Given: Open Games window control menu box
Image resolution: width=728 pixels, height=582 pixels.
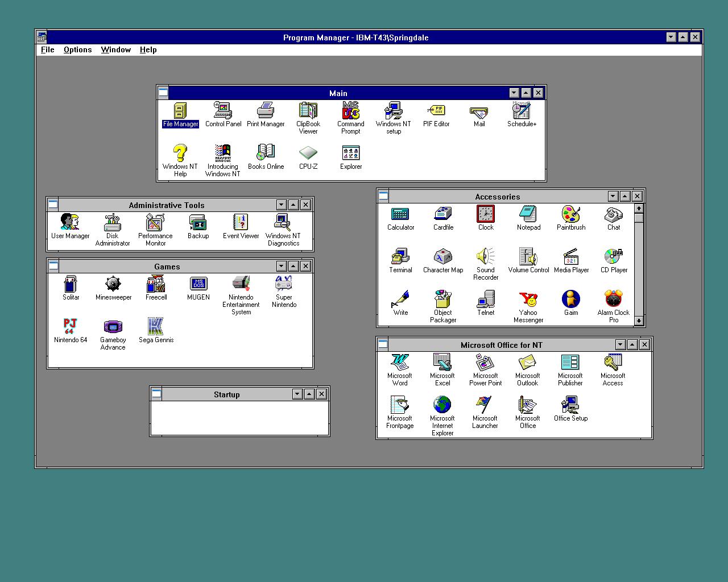Looking at the screenshot, I should tap(53, 266).
